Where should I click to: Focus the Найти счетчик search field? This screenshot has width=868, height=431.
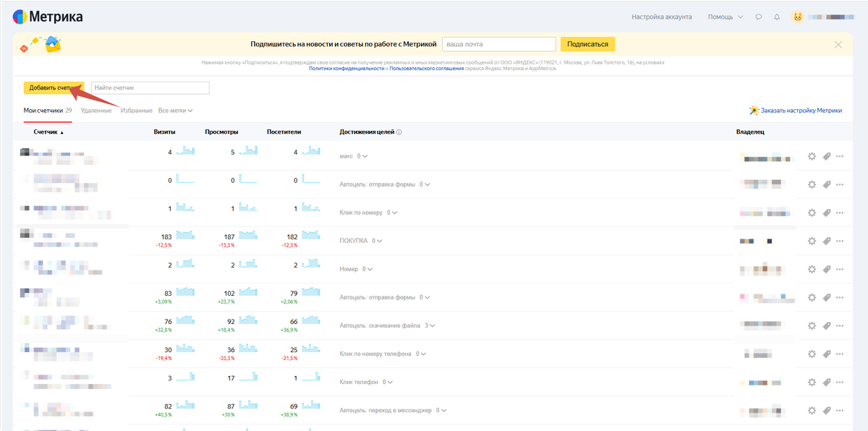tap(150, 88)
